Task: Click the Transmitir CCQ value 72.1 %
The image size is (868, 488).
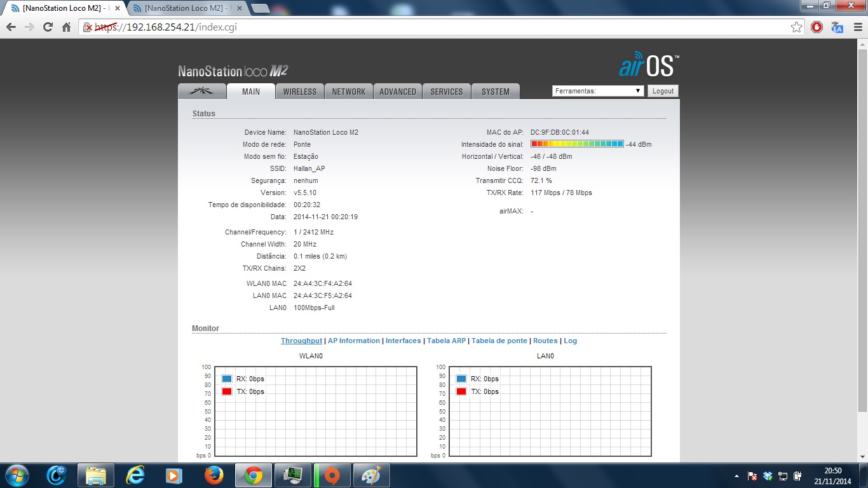Action: coord(541,180)
